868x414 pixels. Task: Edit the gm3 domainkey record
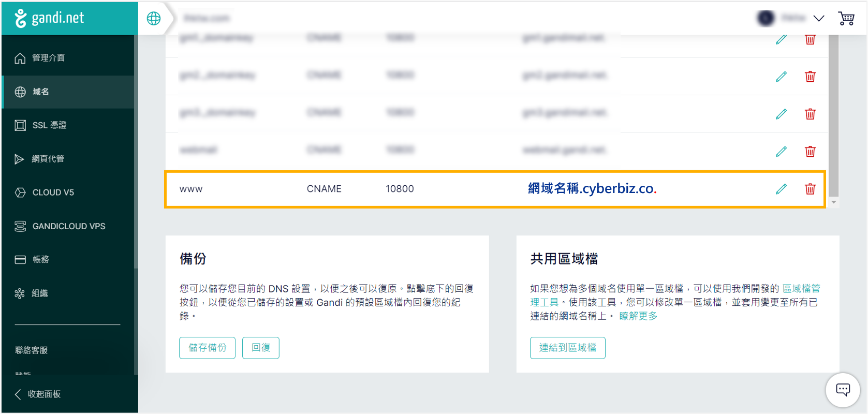781,114
